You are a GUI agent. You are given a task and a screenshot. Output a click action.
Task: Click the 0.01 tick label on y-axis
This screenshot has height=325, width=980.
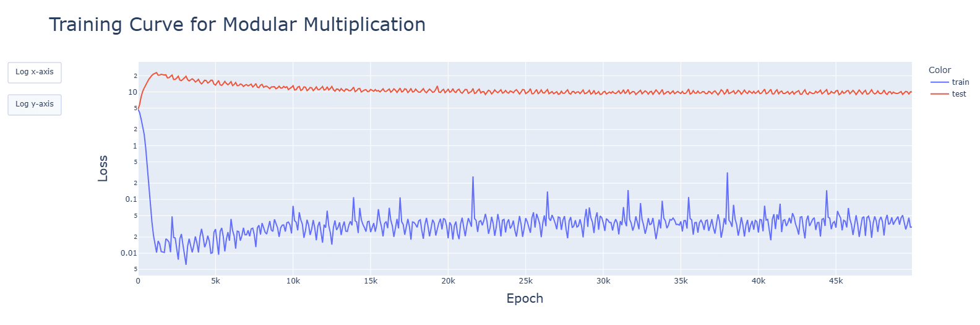(x=129, y=253)
